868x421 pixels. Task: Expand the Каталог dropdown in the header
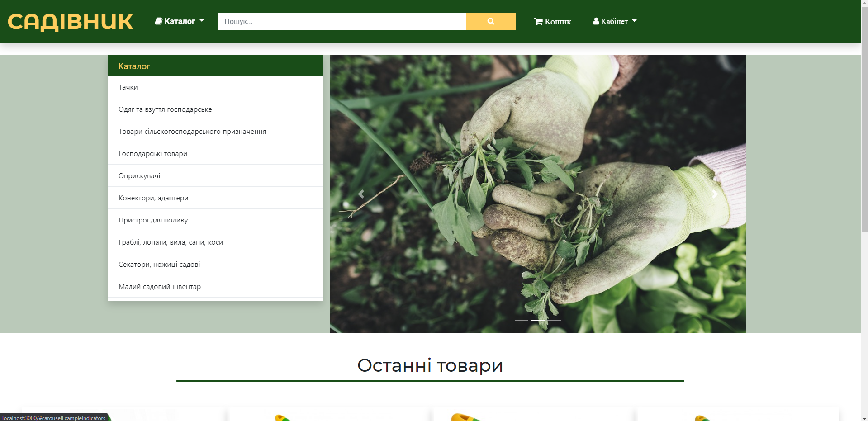pyautogui.click(x=179, y=20)
